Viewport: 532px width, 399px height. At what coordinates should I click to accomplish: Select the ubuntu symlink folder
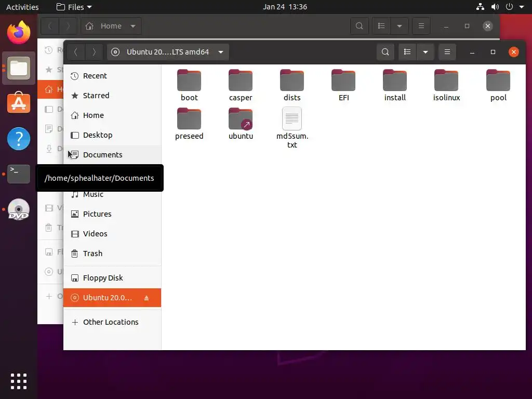coord(241,124)
